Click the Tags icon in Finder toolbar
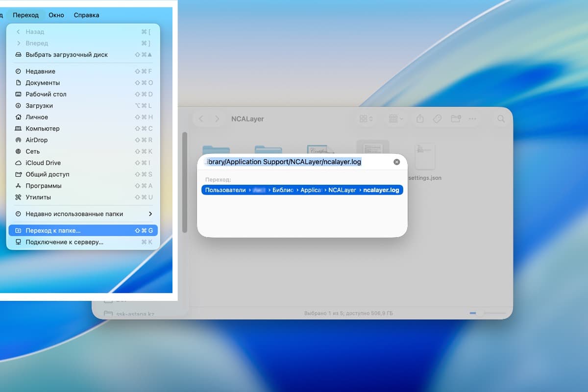This screenshot has width=588, height=392. (x=438, y=119)
